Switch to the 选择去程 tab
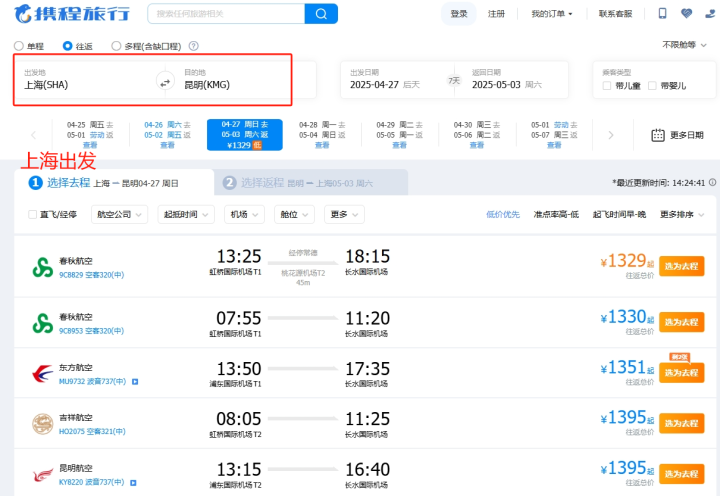 click(114, 183)
